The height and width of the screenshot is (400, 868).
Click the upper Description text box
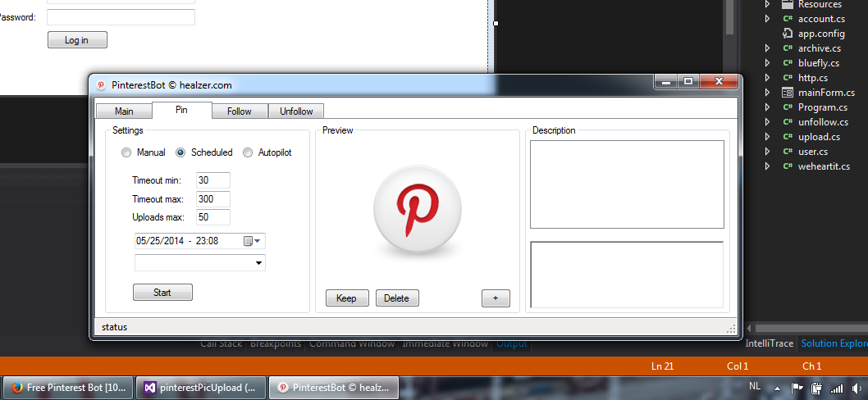point(627,184)
